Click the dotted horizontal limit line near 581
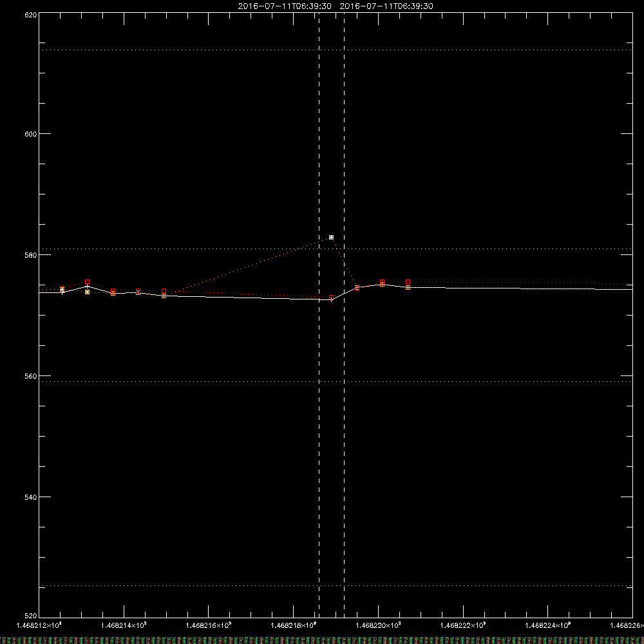 pos(336,249)
